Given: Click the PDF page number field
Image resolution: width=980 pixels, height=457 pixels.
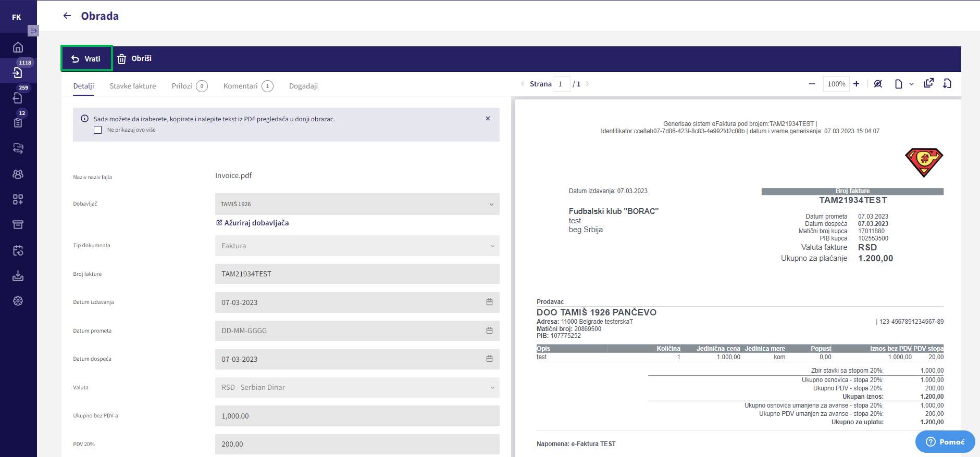Looking at the screenshot, I should [562, 84].
